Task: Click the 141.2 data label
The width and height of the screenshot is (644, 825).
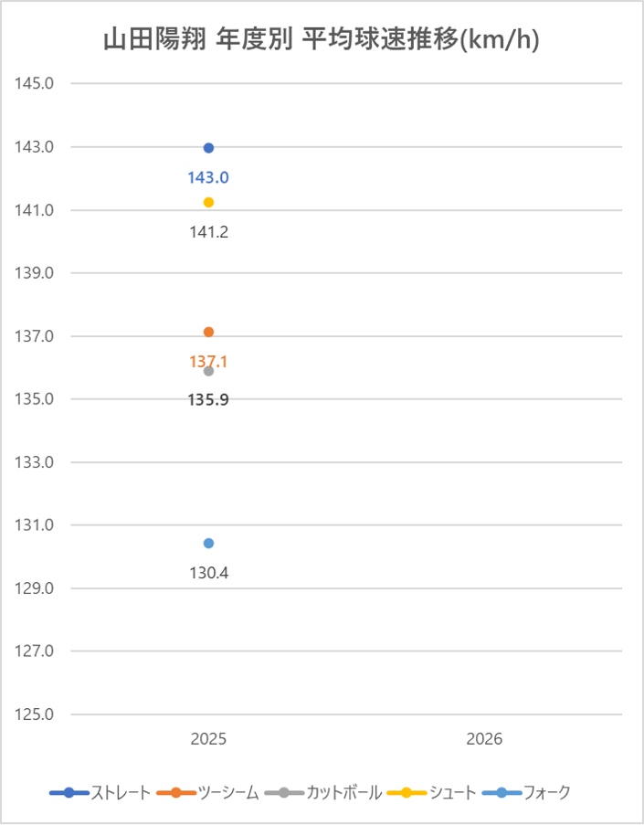Action: (x=208, y=232)
